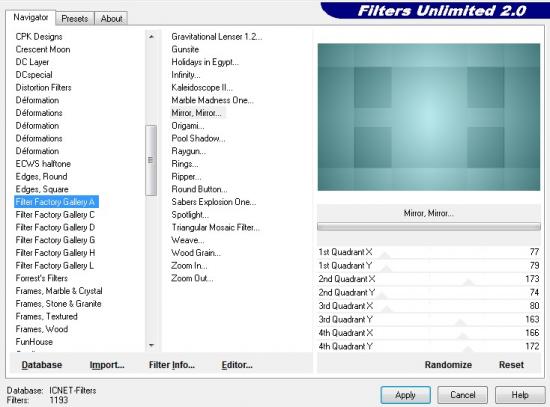The image size is (550, 407).
Task: Select the Navigator tab
Action: click(31, 18)
